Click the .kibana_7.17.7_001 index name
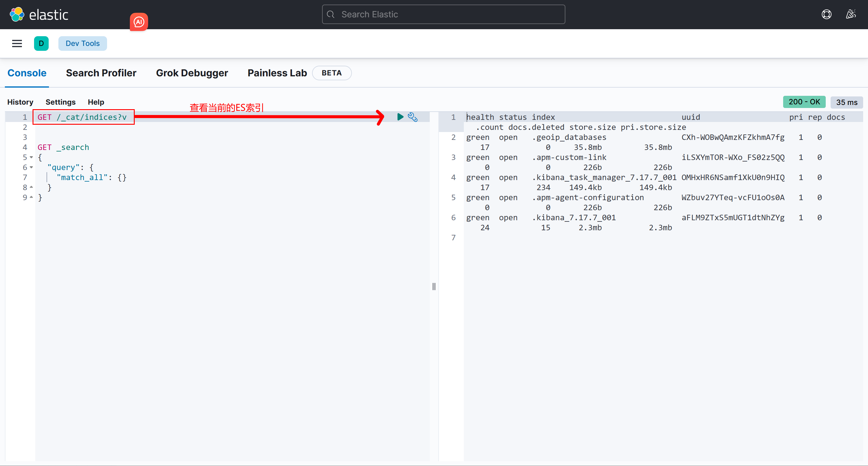 [574, 218]
